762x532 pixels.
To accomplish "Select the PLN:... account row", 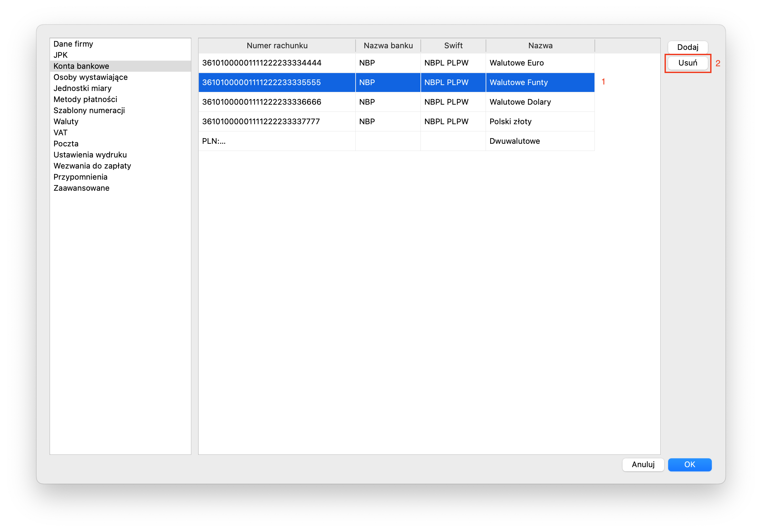I will (277, 141).
